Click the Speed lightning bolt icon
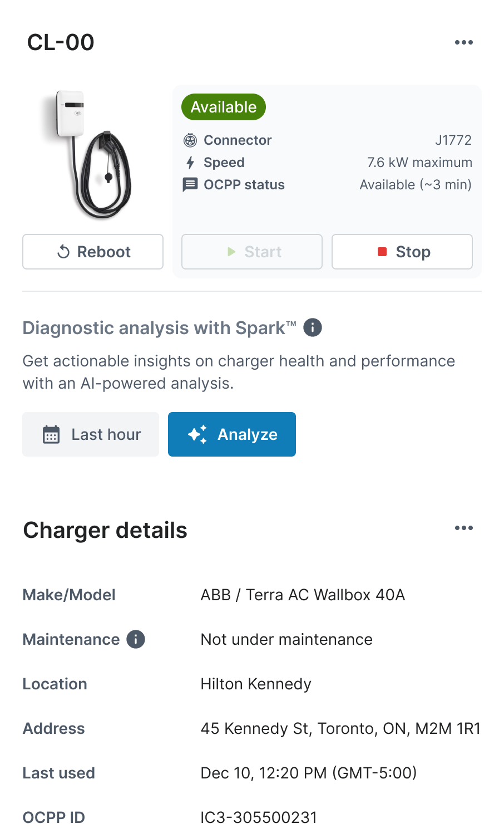The image size is (504, 833). click(x=190, y=163)
